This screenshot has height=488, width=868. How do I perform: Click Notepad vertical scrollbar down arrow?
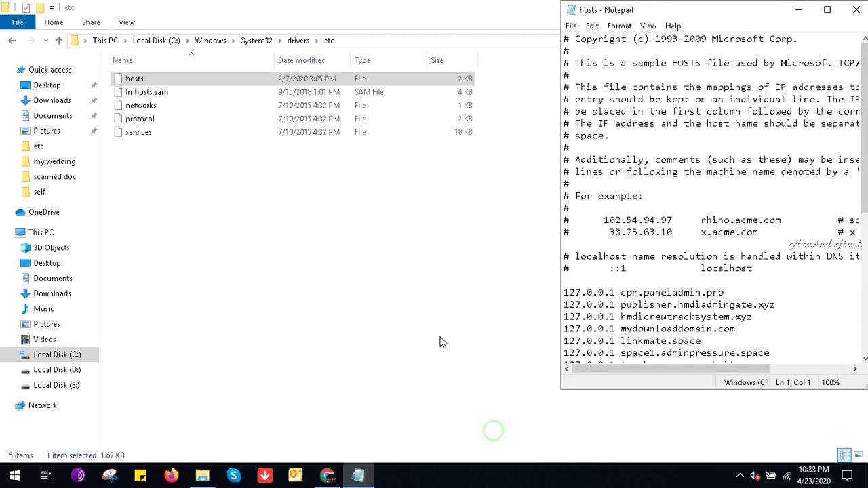(x=865, y=358)
